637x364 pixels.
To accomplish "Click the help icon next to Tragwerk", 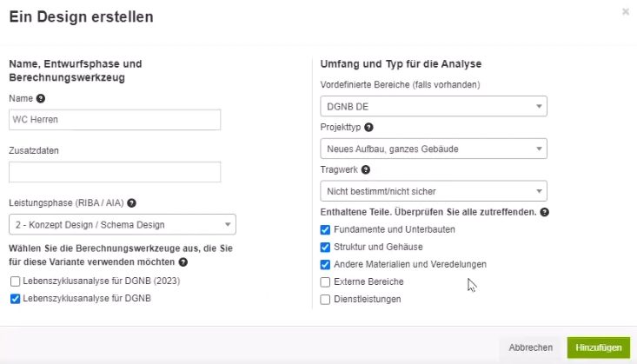I will point(366,169).
